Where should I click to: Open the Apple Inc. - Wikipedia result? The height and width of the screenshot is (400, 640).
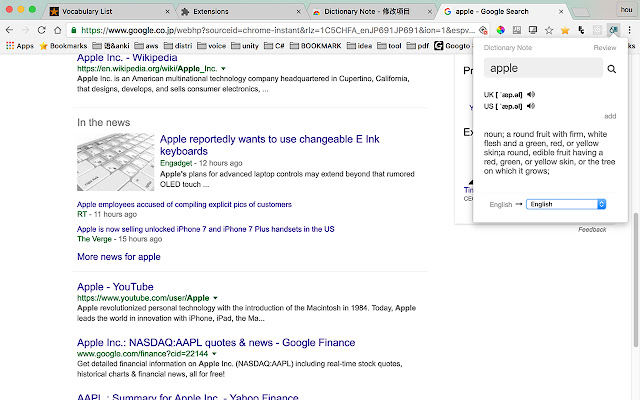pos(127,58)
